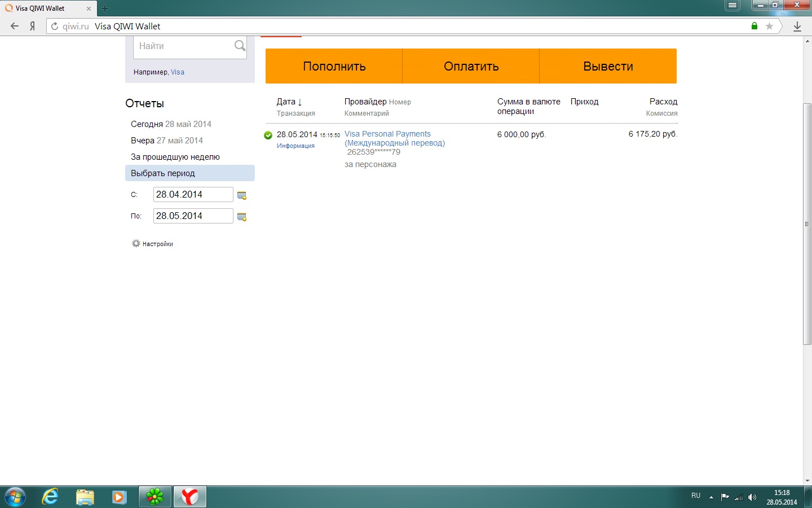Select За прошедшую неделю report
The image size is (812, 508).
pos(175,157)
